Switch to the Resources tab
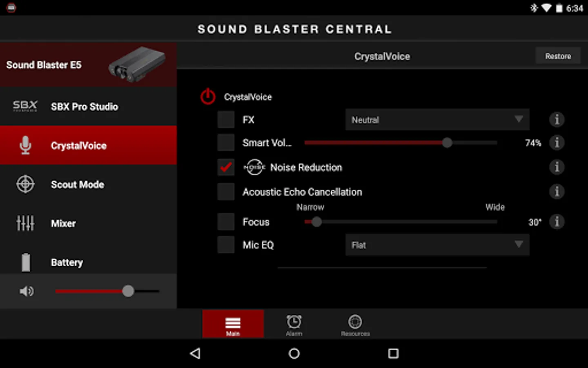This screenshot has width=588, height=368. (x=355, y=325)
